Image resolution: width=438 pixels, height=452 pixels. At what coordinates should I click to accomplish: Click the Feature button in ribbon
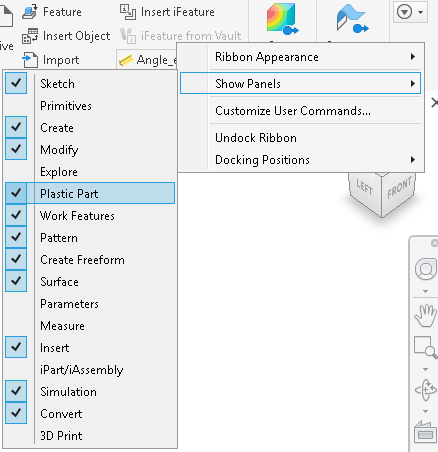52,12
